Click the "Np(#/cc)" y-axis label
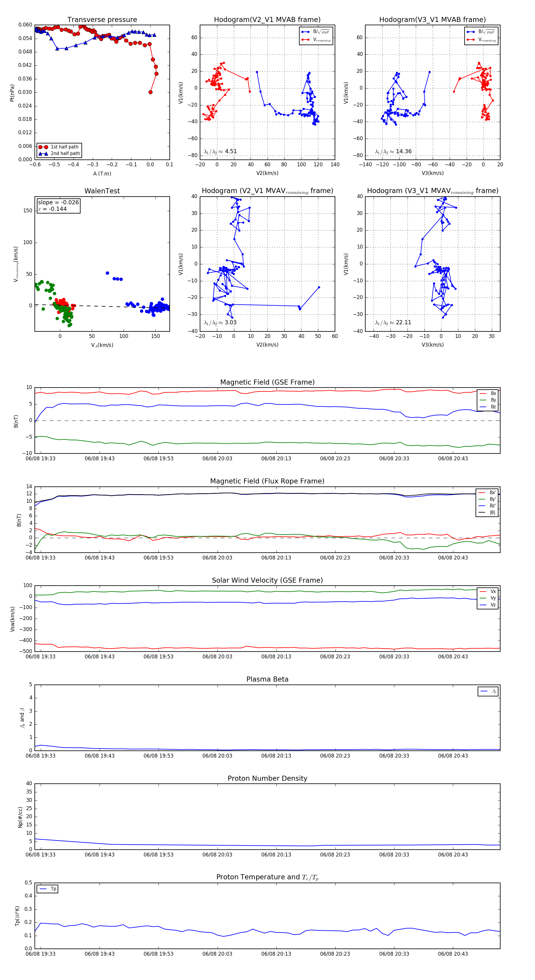The height and width of the screenshot is (980, 535). 20,817
